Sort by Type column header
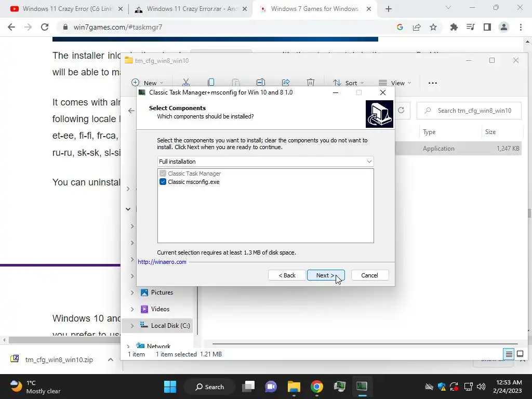The image size is (532, 399). (429, 132)
